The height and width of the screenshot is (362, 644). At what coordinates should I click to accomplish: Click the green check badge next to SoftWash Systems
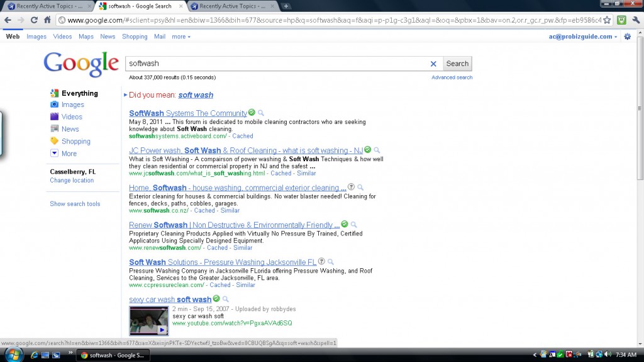pos(252,112)
